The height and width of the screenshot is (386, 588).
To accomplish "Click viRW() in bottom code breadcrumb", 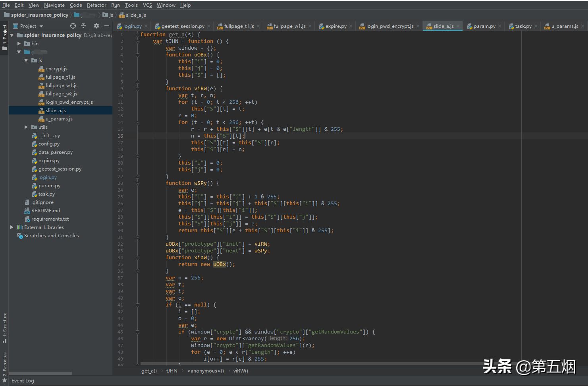I will pos(241,370).
